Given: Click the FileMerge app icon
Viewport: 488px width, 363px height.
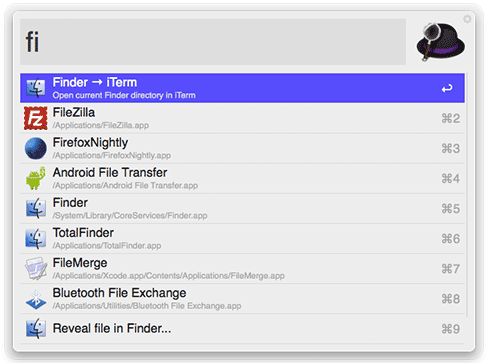Looking at the screenshot, I should coord(36,269).
